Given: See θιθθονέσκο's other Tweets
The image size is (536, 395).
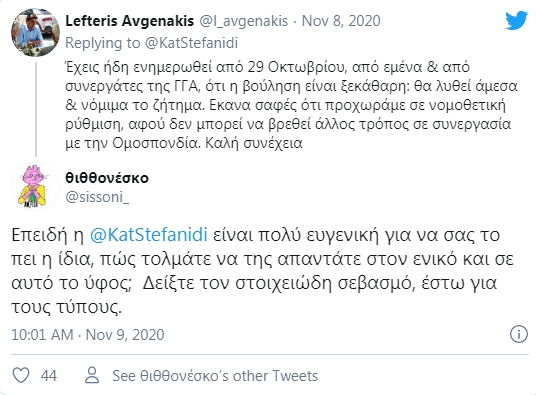Looking at the screenshot, I should coord(215,376).
